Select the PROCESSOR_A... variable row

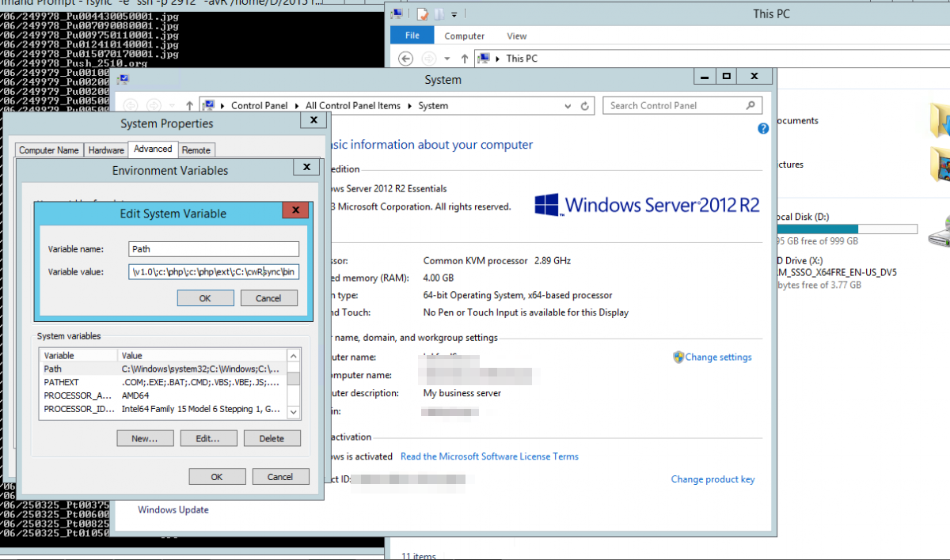[163, 395]
